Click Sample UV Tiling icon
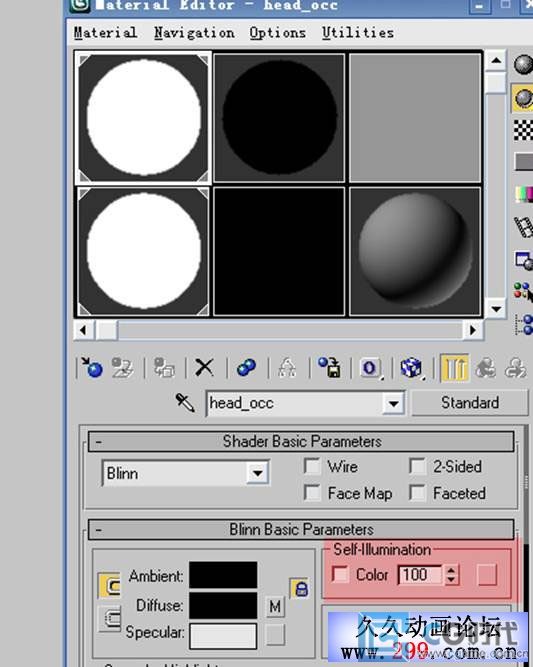The width and height of the screenshot is (533, 667). pyautogui.click(x=524, y=162)
